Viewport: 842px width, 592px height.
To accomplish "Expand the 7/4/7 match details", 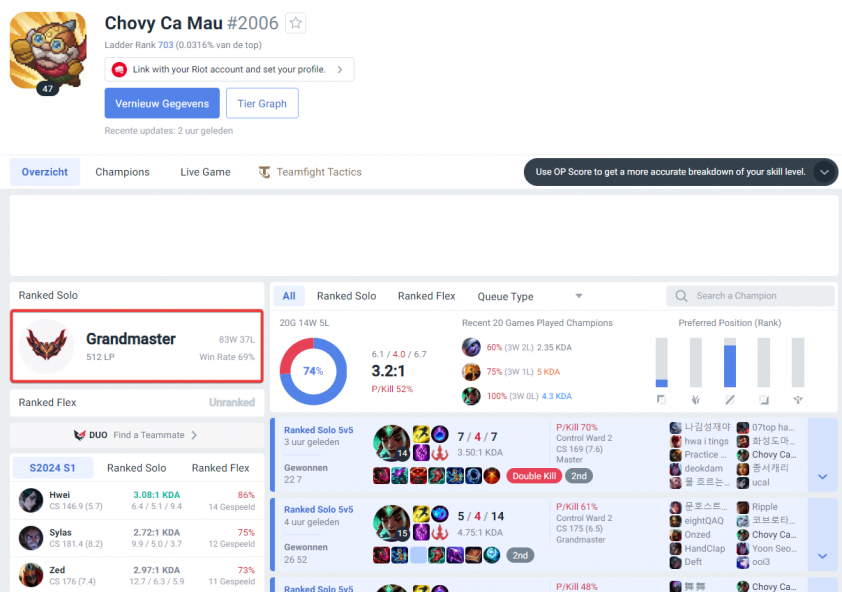I will [x=822, y=477].
